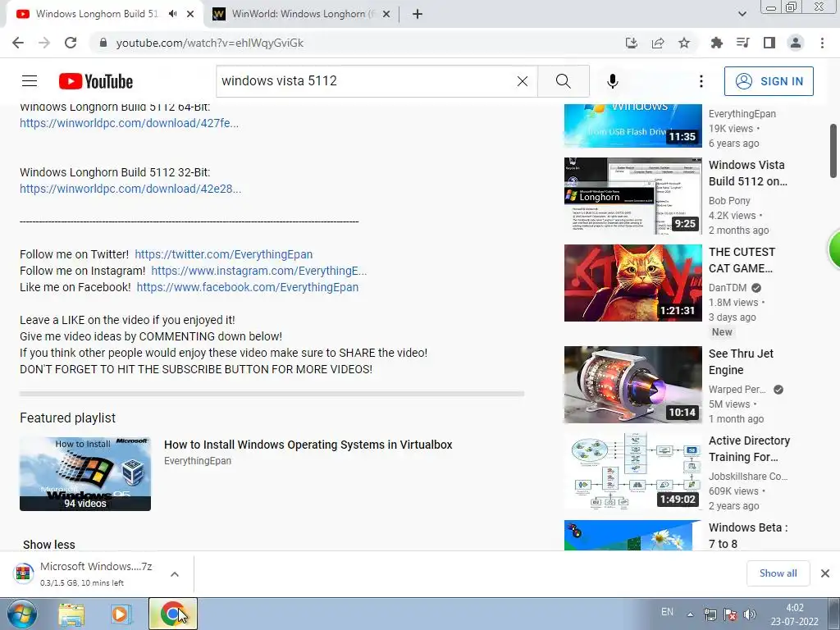Click the EN language indicator in taskbar

coord(667,612)
